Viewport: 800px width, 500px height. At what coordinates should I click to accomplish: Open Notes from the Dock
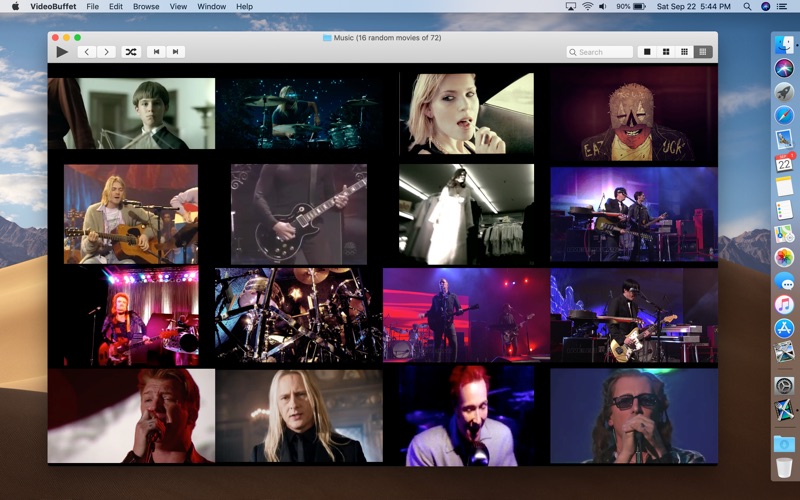tap(784, 186)
